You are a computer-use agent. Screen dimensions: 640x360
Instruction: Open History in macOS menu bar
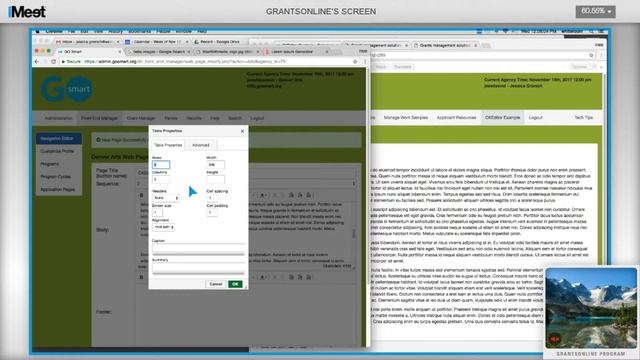tap(115, 31)
